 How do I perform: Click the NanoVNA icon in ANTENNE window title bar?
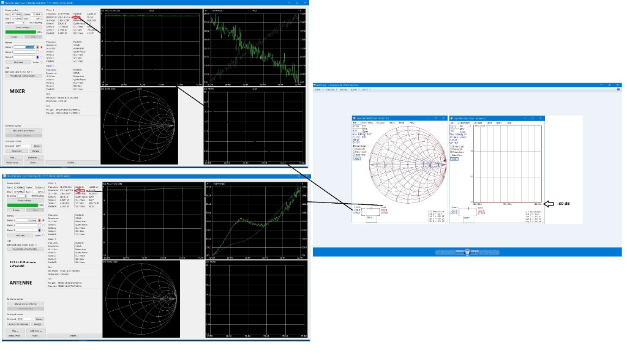click(x=4, y=176)
